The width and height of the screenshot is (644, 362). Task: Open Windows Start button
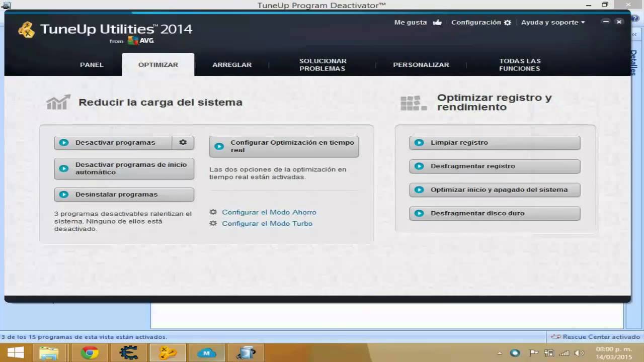coord(16,353)
